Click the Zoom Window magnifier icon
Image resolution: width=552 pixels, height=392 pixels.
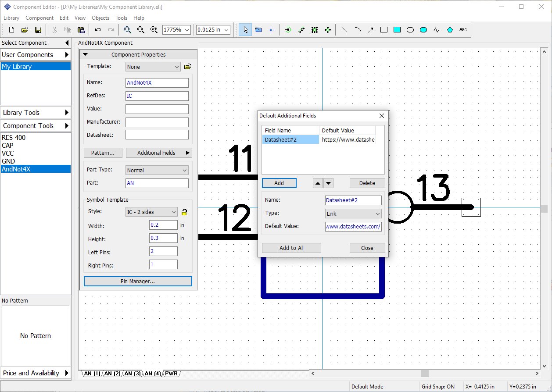(154, 30)
